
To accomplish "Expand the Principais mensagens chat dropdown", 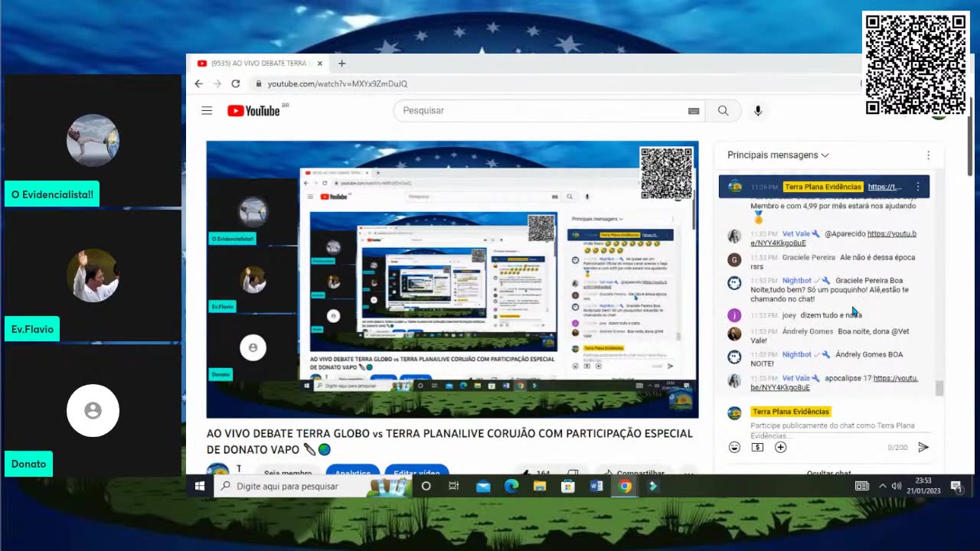I will (x=778, y=155).
